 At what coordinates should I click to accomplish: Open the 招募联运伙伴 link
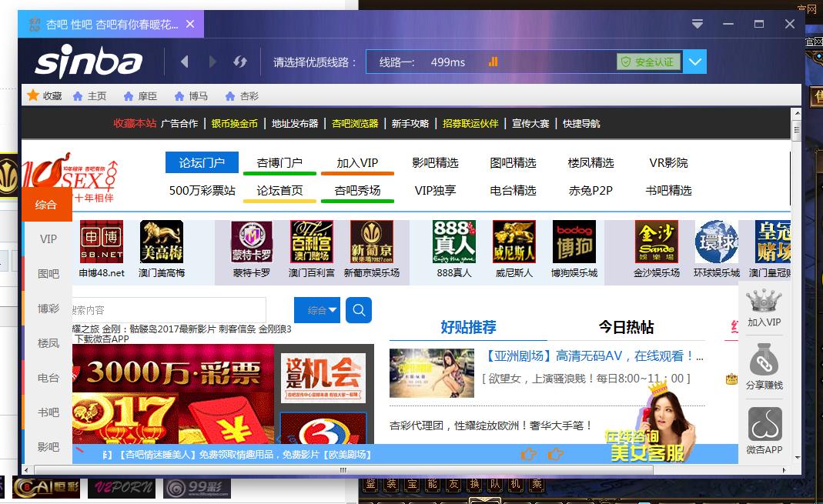click(470, 123)
